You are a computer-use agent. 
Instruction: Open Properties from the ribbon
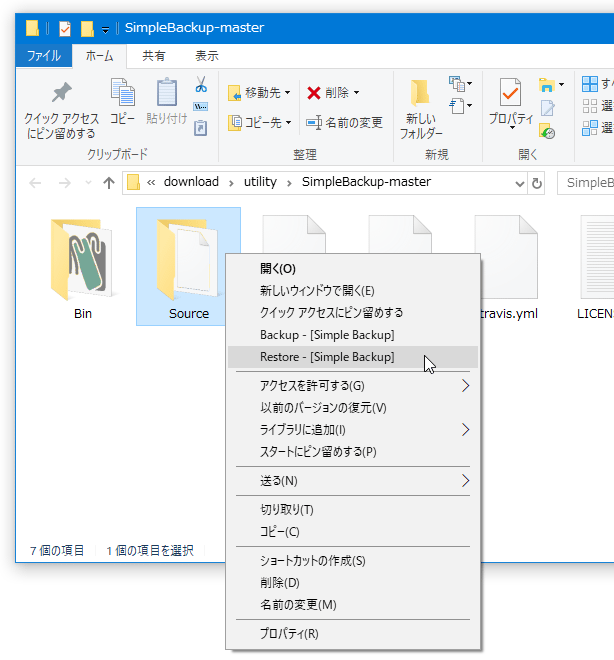coord(510,101)
